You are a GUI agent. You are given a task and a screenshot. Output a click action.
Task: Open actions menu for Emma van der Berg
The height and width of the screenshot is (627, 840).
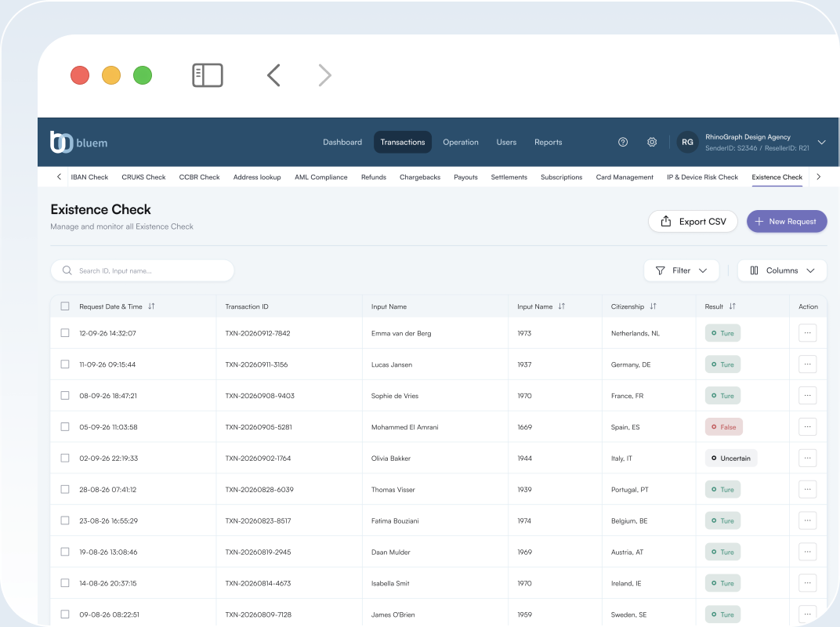(x=807, y=333)
